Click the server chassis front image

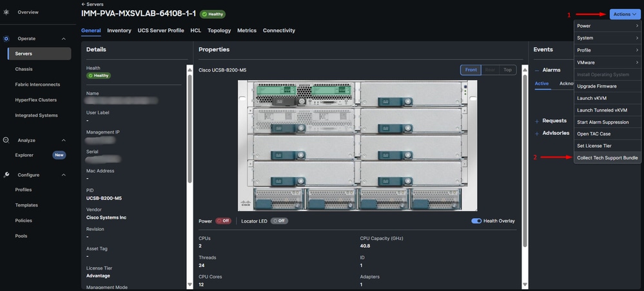(357, 145)
